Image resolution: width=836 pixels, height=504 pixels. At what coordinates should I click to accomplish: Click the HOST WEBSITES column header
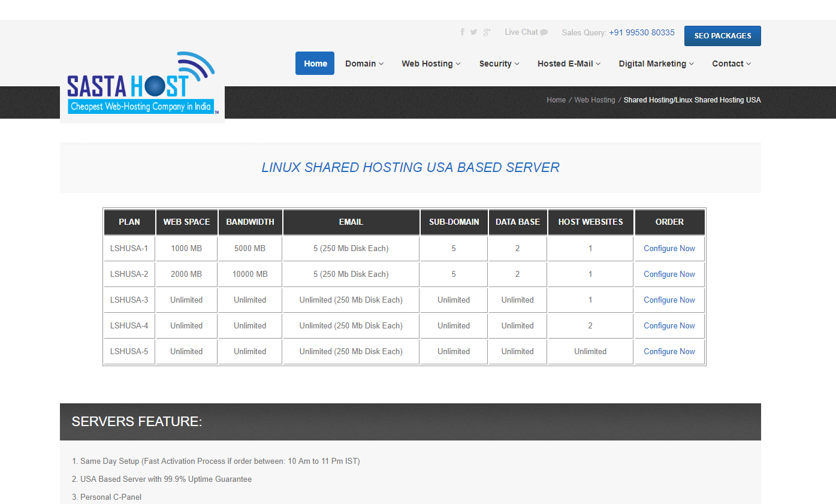tap(590, 222)
